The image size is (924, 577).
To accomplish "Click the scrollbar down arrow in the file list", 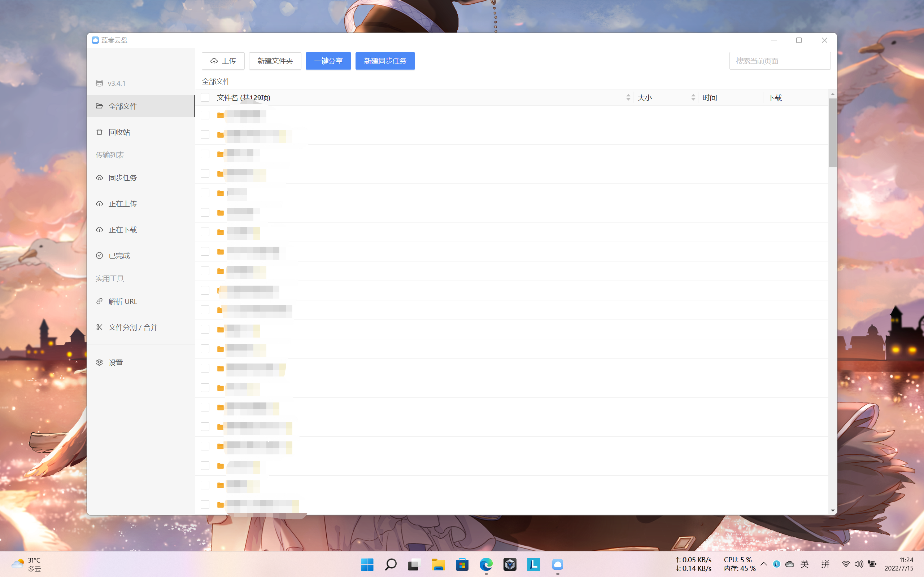I will [x=832, y=511].
